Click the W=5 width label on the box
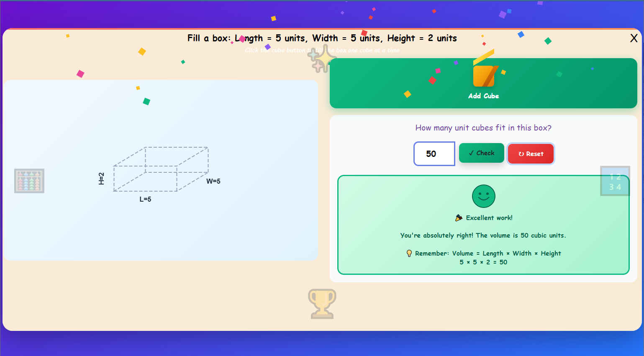 coord(213,181)
